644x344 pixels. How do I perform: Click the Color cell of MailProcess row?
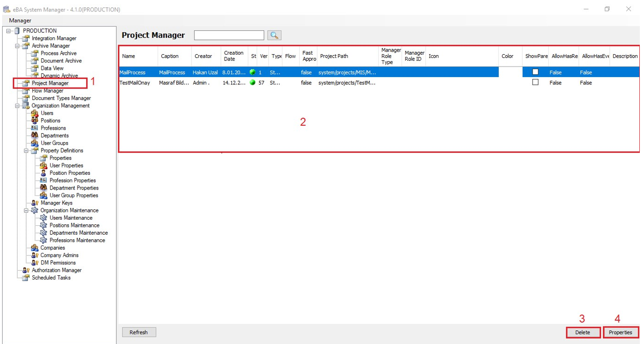[510, 72]
